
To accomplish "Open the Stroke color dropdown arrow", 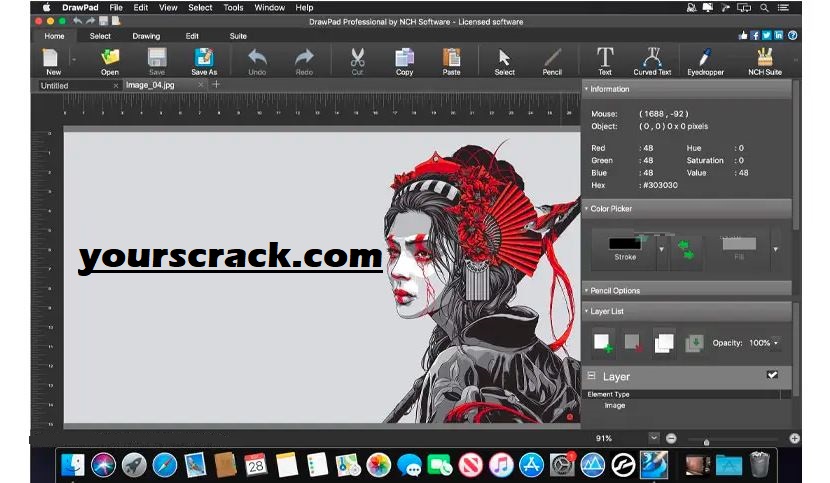I will click(661, 249).
